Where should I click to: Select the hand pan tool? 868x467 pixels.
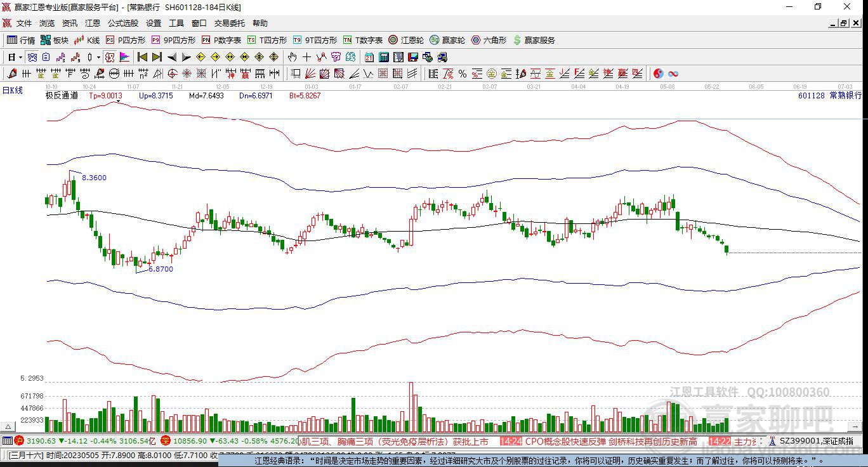[292, 57]
